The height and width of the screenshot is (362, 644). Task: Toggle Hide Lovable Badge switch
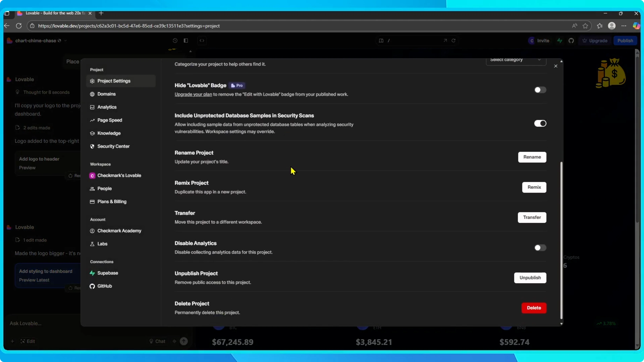pyautogui.click(x=540, y=90)
